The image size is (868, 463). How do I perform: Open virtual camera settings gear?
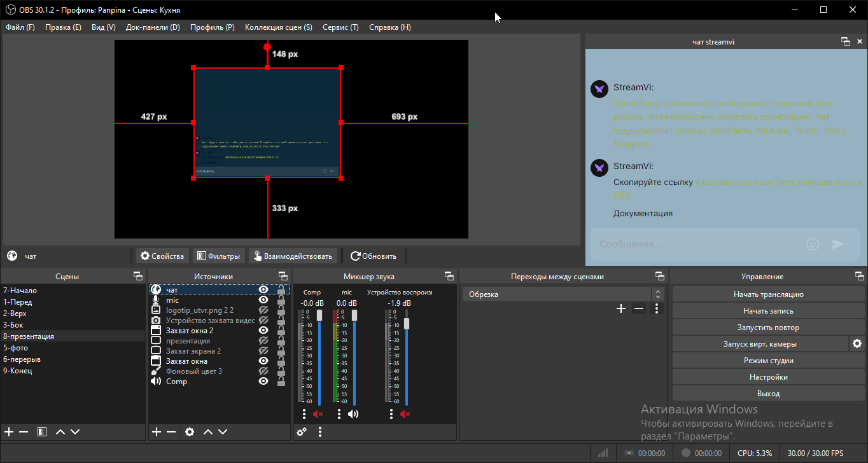857,343
